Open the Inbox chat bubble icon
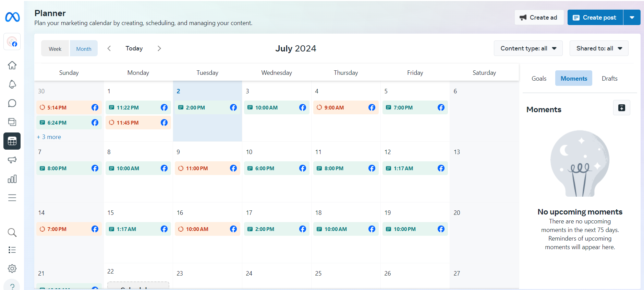This screenshot has width=644, height=290. point(12,103)
